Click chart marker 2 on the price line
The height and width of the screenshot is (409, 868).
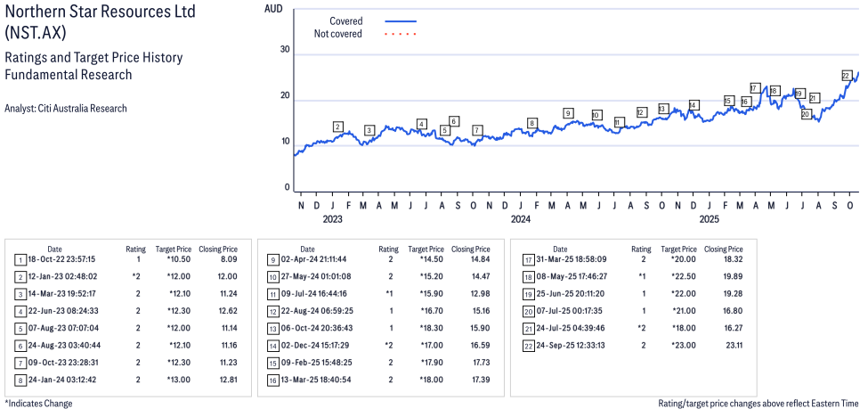(338, 127)
